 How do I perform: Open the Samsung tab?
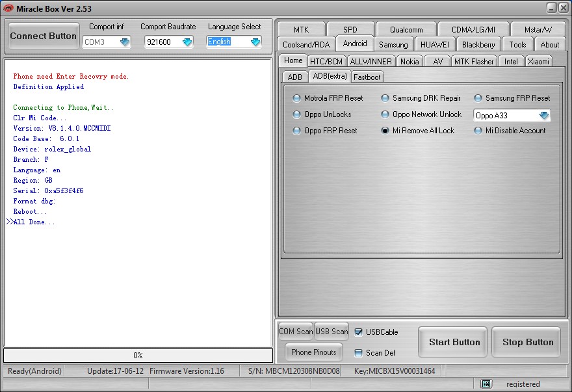(x=393, y=44)
